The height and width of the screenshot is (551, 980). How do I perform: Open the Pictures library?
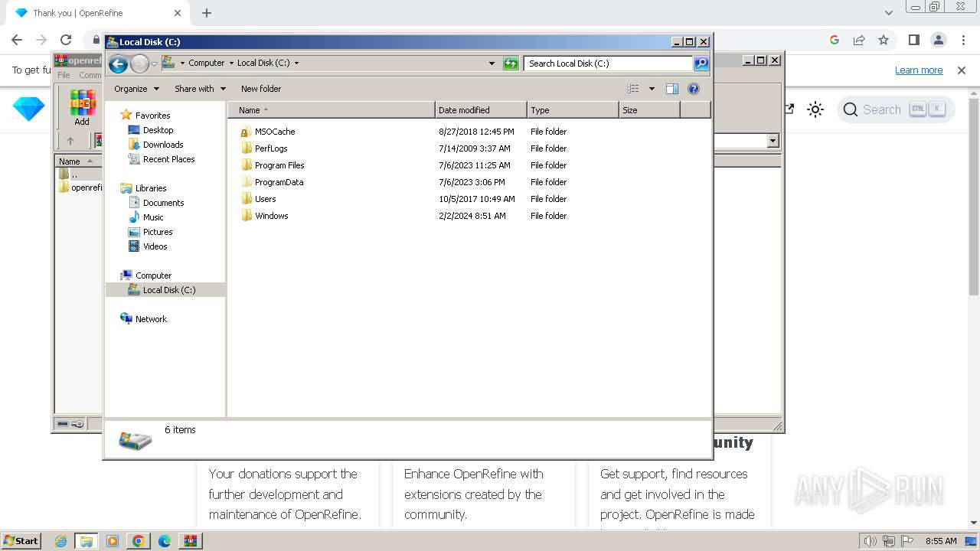(x=158, y=232)
